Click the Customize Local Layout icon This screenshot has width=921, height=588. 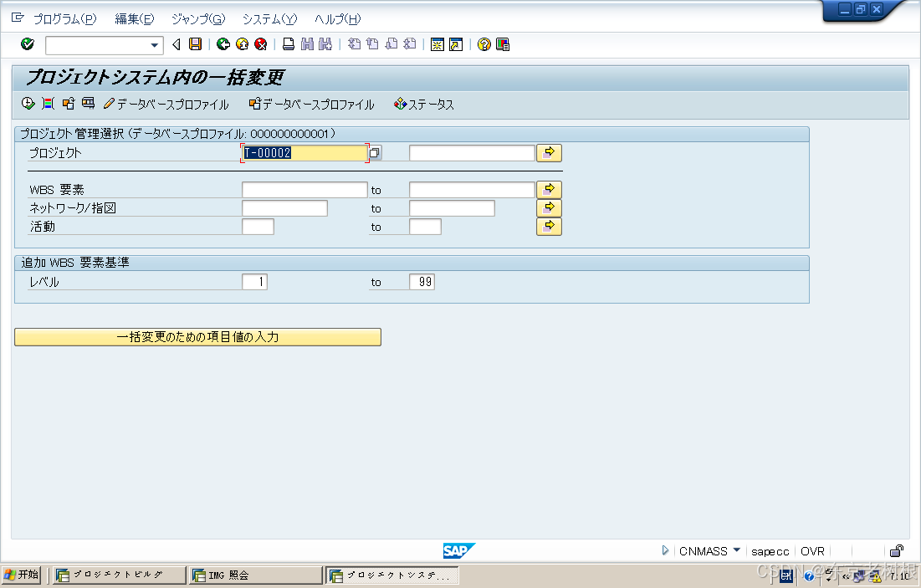(503, 44)
